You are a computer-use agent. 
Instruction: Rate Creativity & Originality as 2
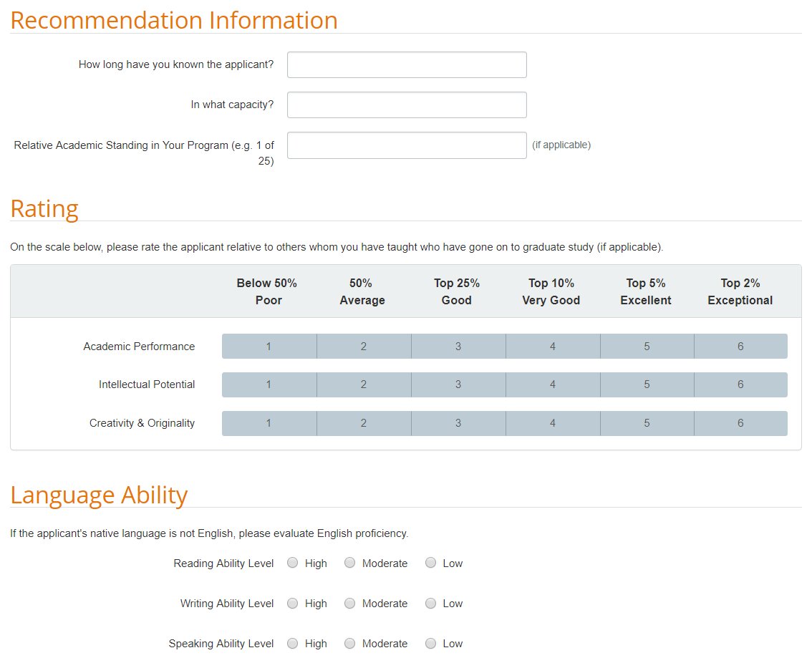point(364,423)
